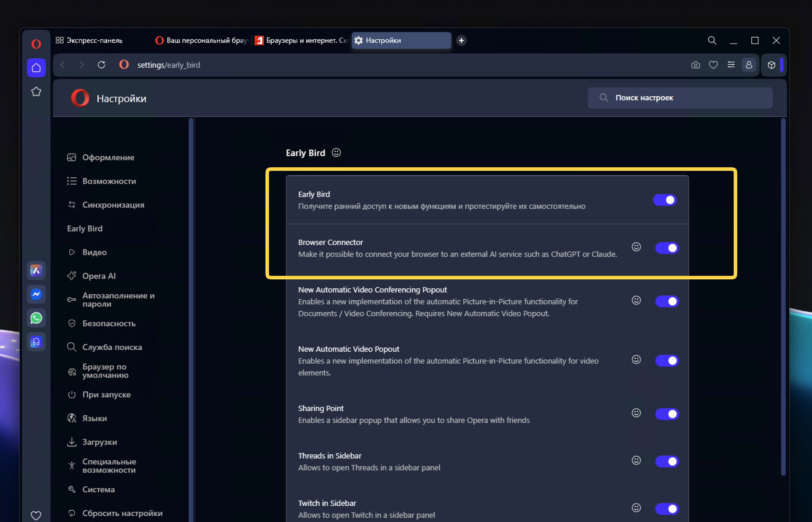Disable Sharing Point feature toggle
The width and height of the screenshot is (812, 522).
point(666,414)
